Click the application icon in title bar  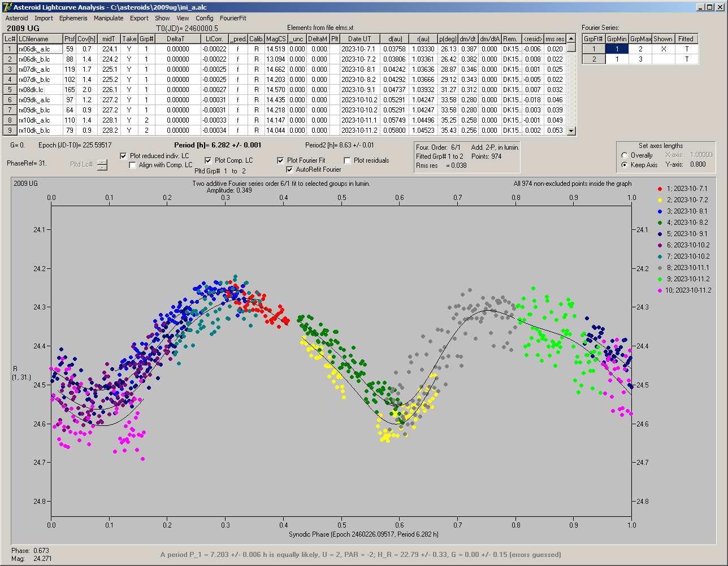(x=7, y=7)
